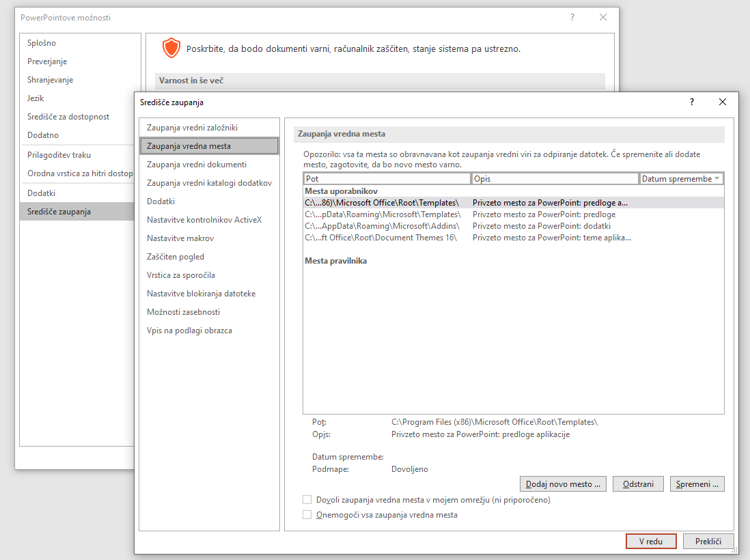Image resolution: width=750 pixels, height=560 pixels.
Task: Click the Mesta pravilnika group heading
Action: point(336,261)
